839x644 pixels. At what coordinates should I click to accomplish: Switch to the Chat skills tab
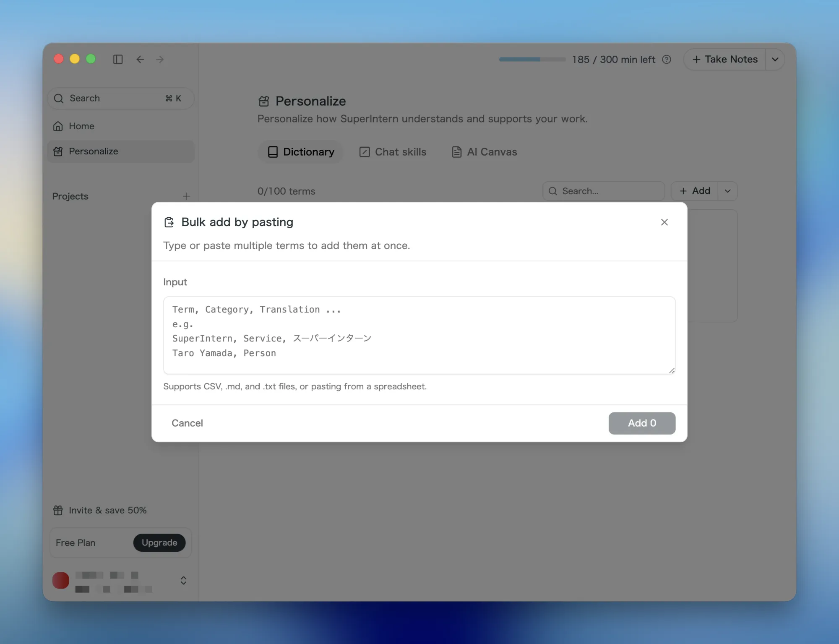coord(393,152)
